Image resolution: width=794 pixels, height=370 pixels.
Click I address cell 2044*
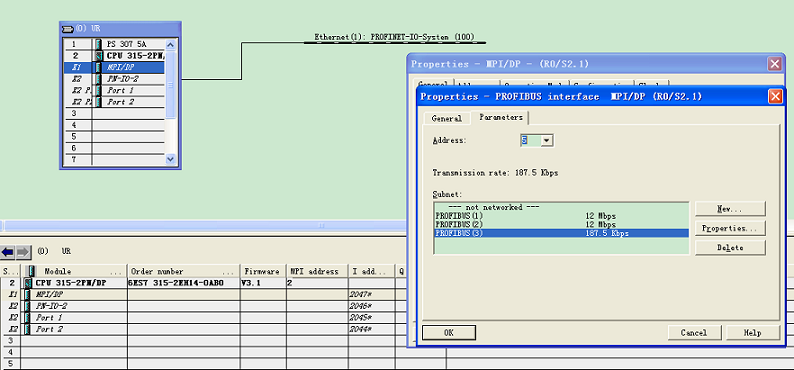pyautogui.click(x=372, y=330)
